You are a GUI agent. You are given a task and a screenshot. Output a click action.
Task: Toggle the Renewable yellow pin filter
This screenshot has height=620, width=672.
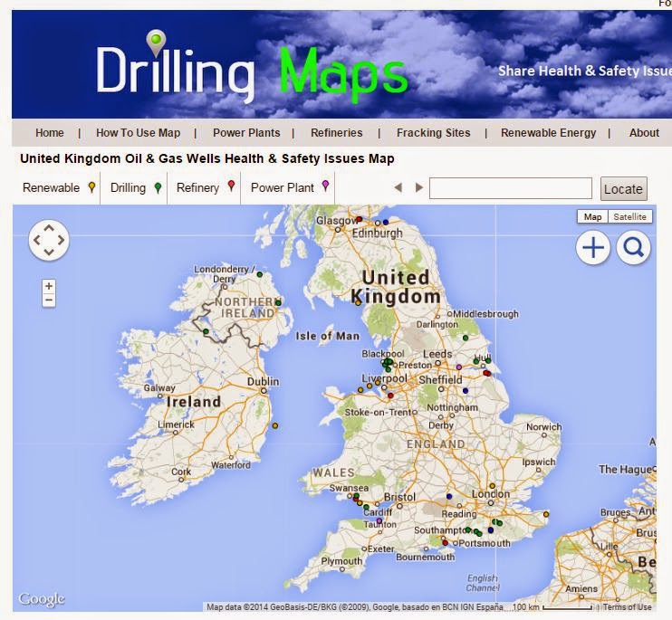coord(91,187)
